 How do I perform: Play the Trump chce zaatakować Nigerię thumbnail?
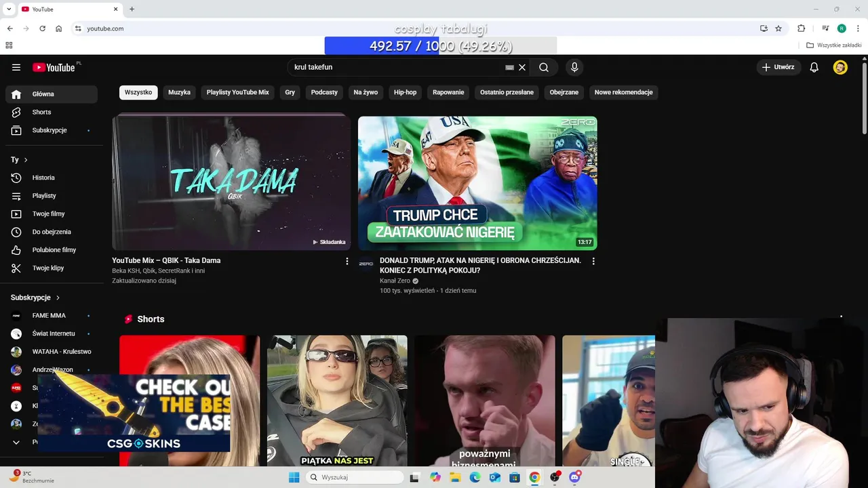pyautogui.click(x=477, y=183)
